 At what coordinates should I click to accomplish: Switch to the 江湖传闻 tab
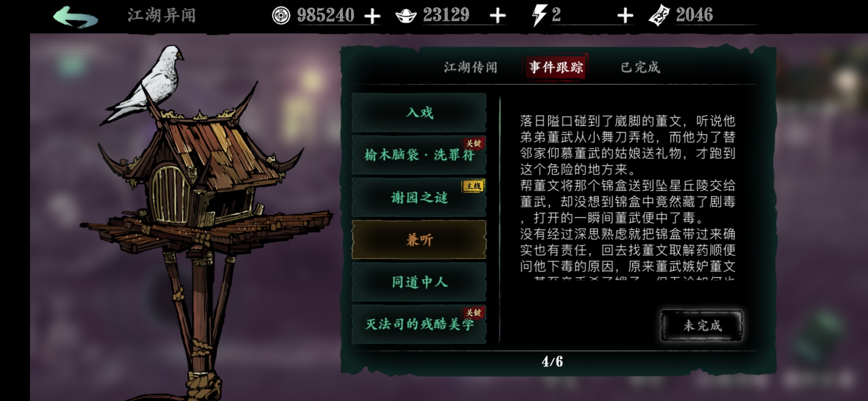click(x=470, y=68)
